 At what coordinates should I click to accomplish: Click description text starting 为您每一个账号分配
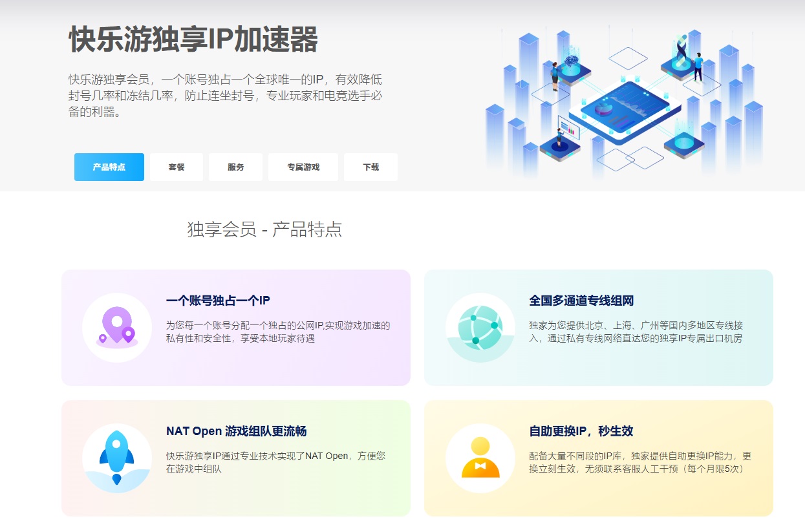(278, 332)
